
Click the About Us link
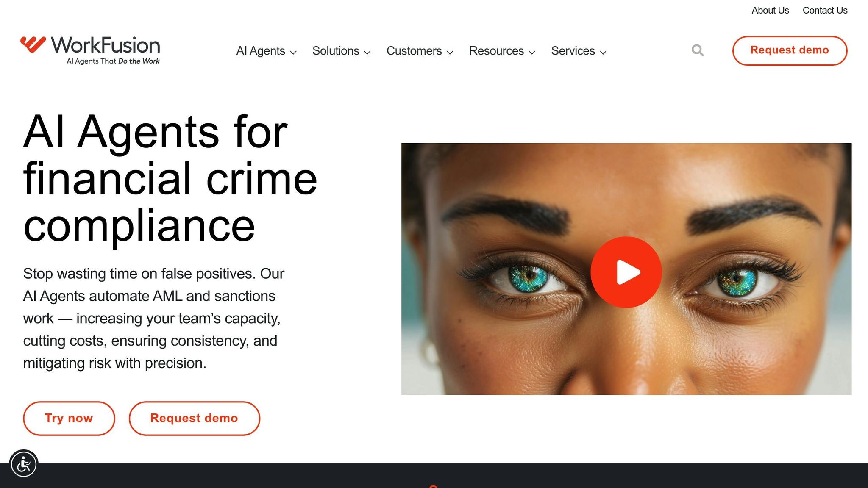pyautogui.click(x=770, y=10)
